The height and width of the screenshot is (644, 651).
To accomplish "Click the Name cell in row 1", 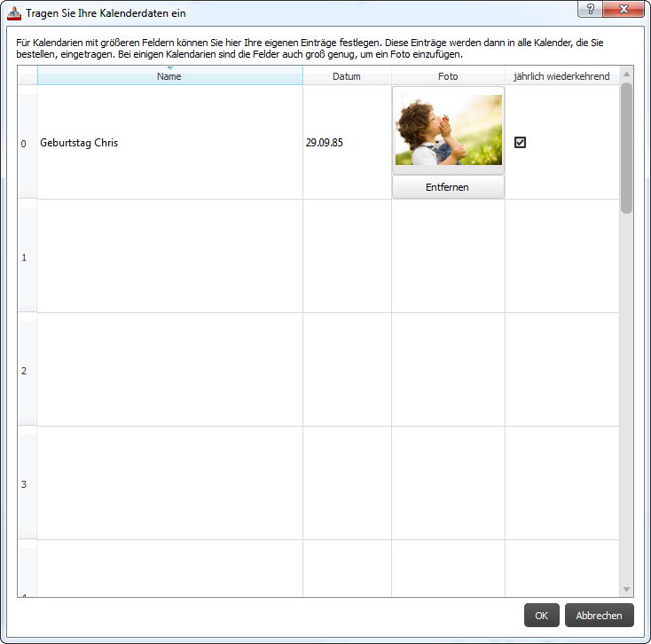I will [169, 256].
